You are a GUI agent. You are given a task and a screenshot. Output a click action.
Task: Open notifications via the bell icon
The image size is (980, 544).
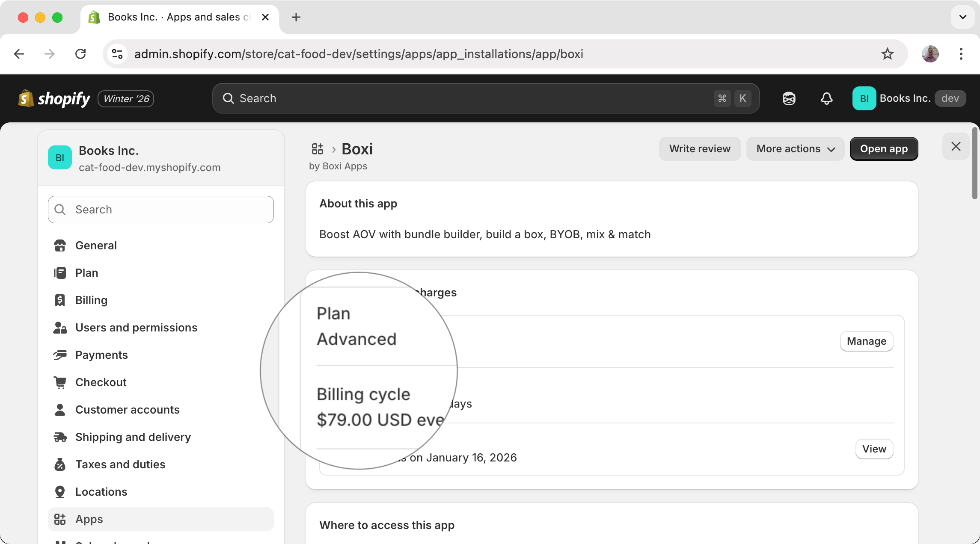click(826, 98)
